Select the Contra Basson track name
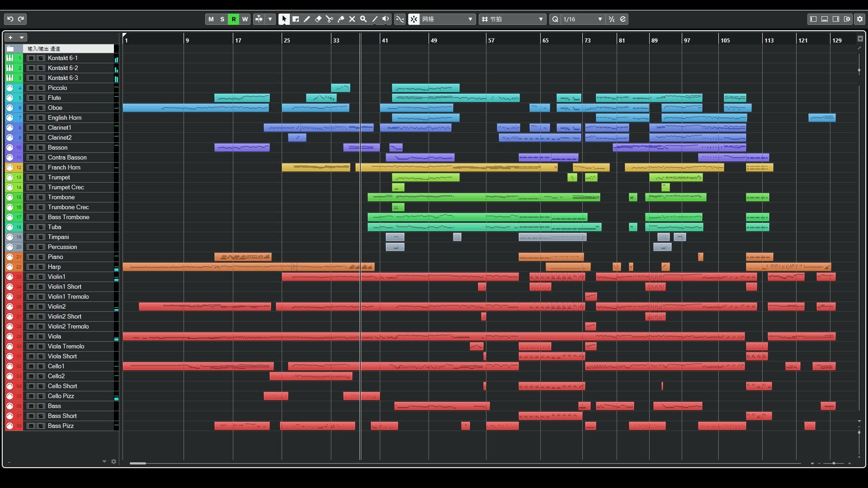This screenshot has width=868, height=488. [x=67, y=157]
